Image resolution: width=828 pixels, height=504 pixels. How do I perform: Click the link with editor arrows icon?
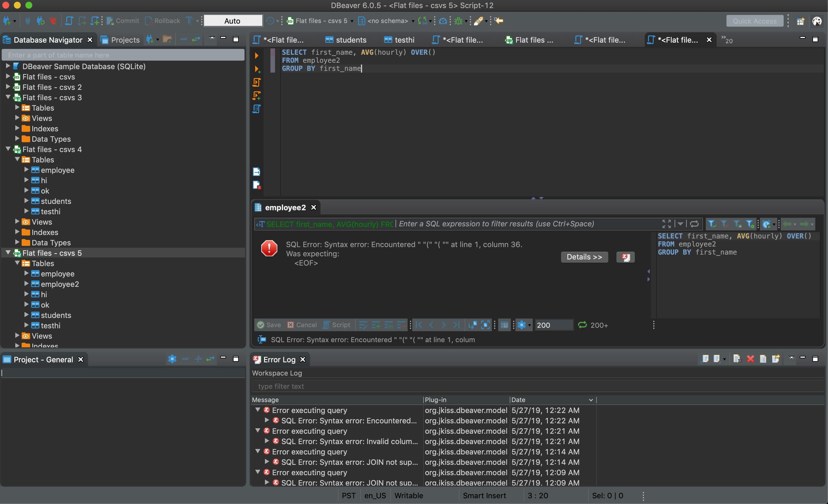[196, 40]
